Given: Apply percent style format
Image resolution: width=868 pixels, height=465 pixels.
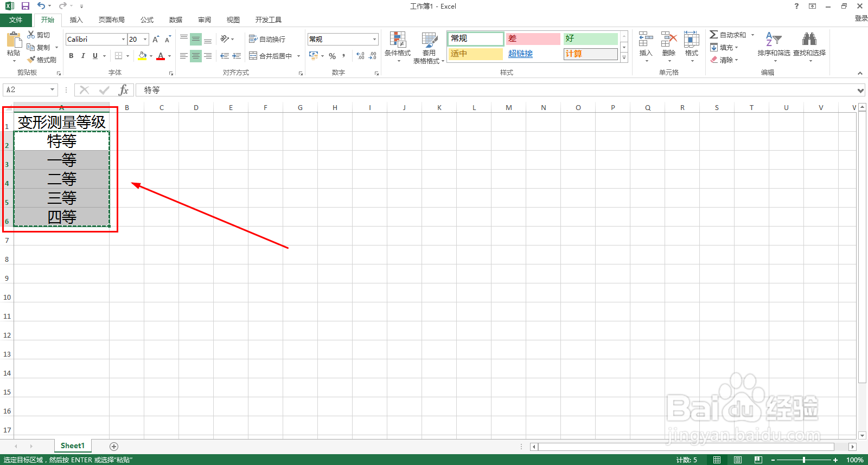Looking at the screenshot, I should pyautogui.click(x=332, y=56).
